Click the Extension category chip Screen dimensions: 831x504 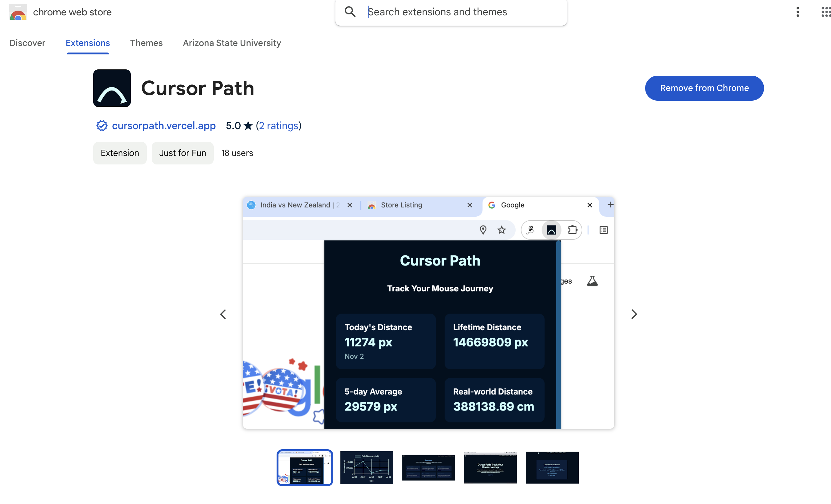[120, 154]
